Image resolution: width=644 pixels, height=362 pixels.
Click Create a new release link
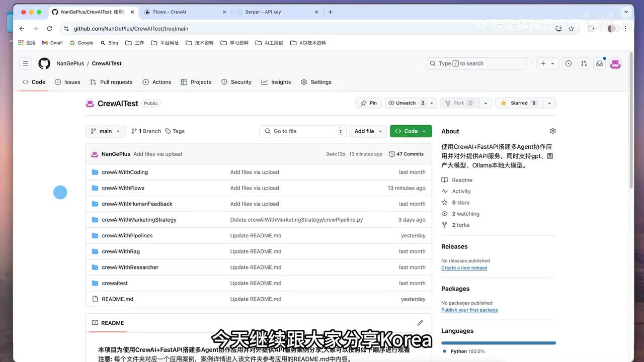click(x=464, y=268)
